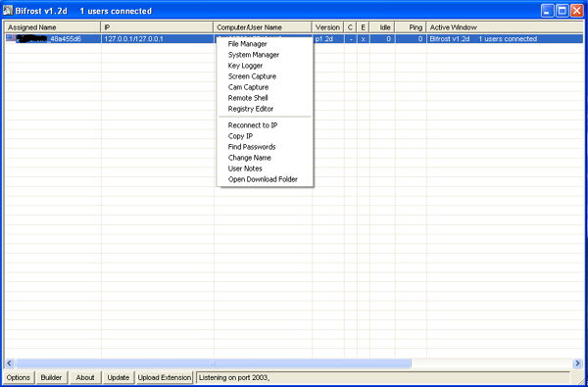
Task: Click the Options button
Action: 19,377
